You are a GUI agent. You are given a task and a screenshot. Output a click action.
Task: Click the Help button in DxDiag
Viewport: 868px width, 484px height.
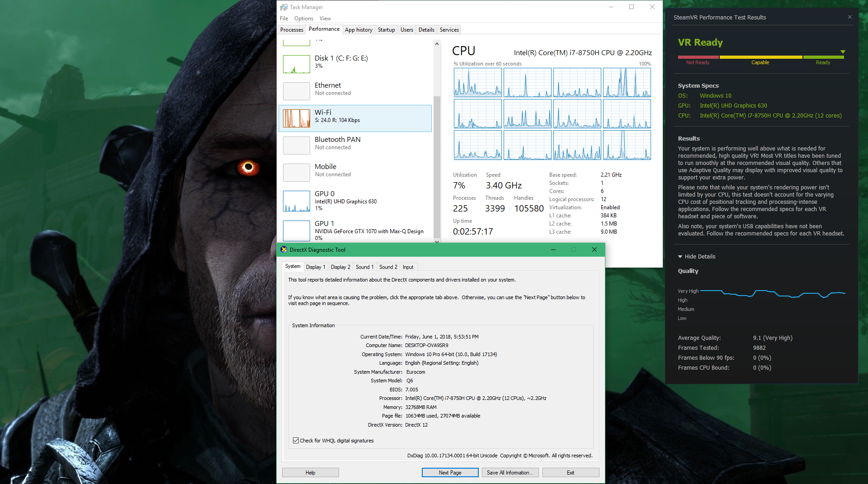[310, 473]
